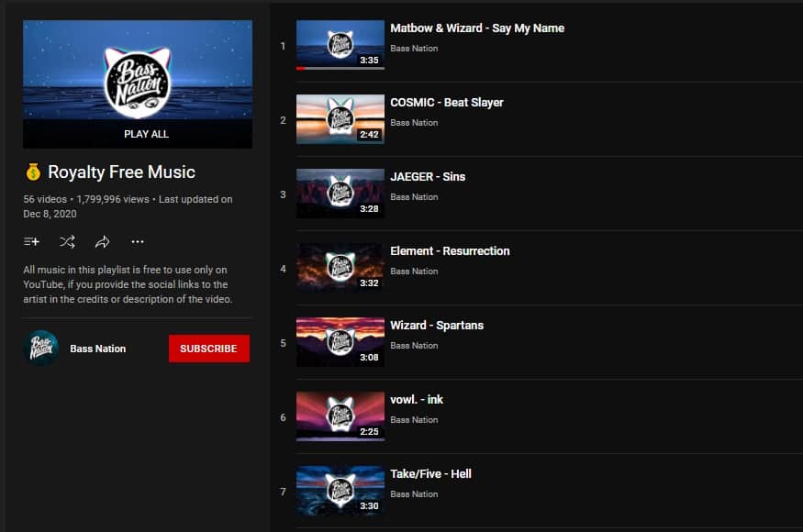Click the 3:32 duration badge

(x=369, y=283)
